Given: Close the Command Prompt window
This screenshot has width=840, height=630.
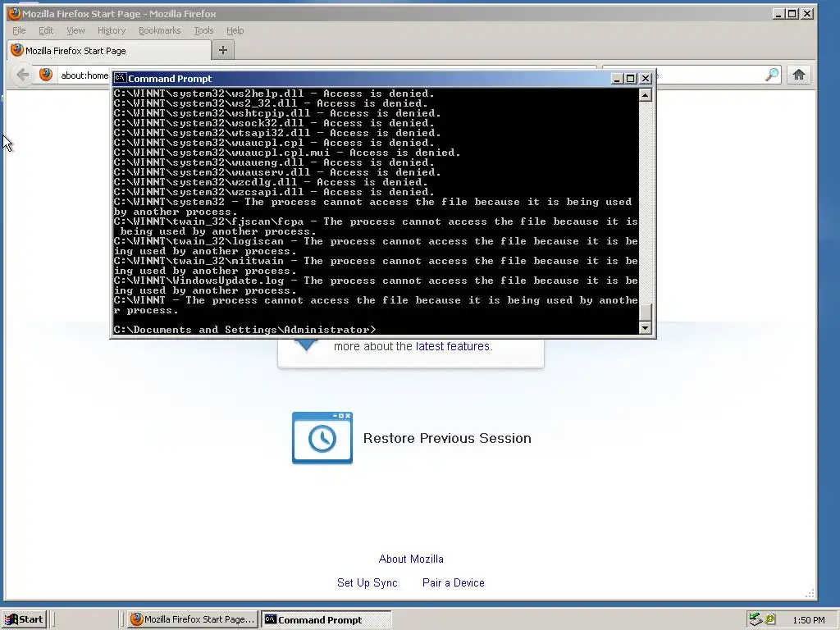Looking at the screenshot, I should coord(646,78).
